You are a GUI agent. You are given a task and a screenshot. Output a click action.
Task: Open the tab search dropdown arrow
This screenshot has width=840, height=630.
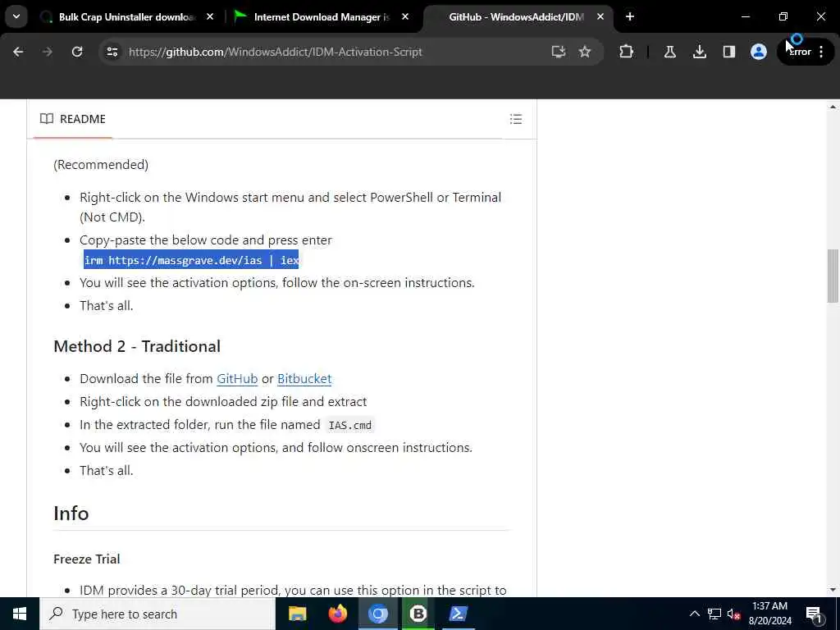[x=16, y=16]
